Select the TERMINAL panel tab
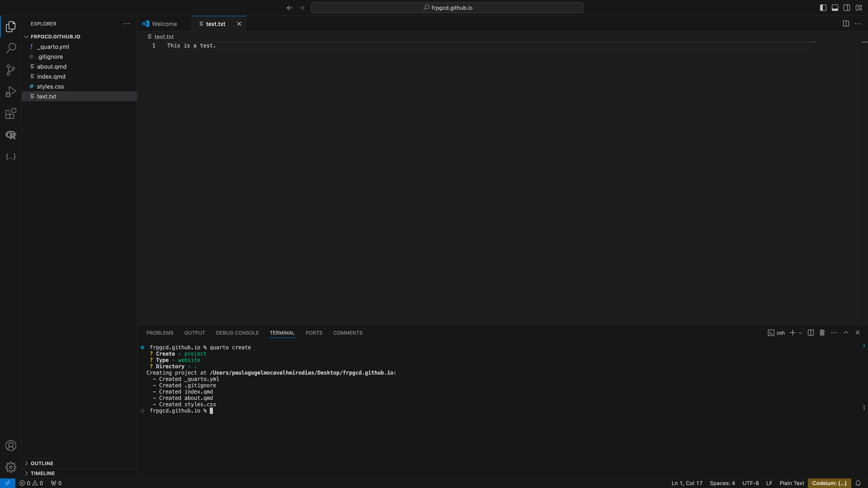The height and width of the screenshot is (488, 868). click(282, 333)
